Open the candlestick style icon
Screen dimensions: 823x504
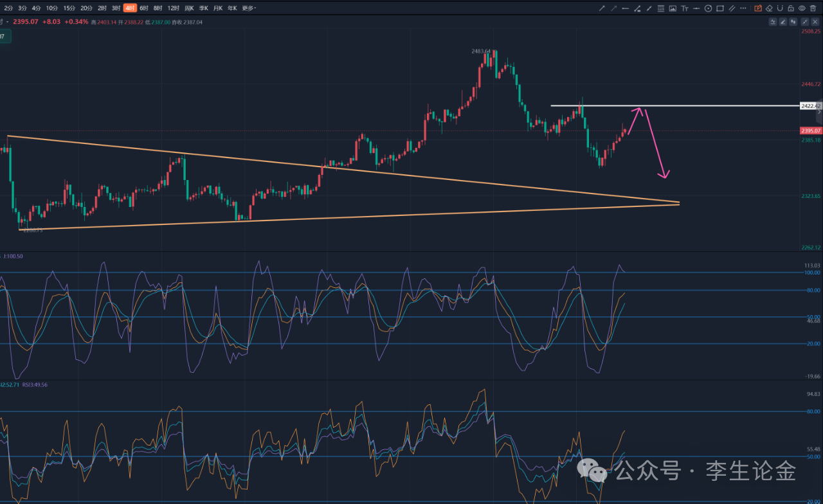pyautogui.click(x=793, y=22)
